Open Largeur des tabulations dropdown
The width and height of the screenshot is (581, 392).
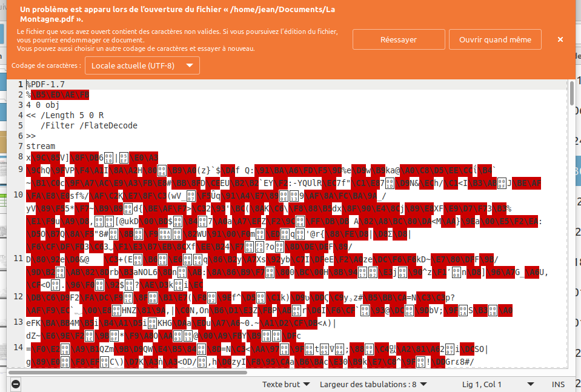pyautogui.click(x=373, y=384)
